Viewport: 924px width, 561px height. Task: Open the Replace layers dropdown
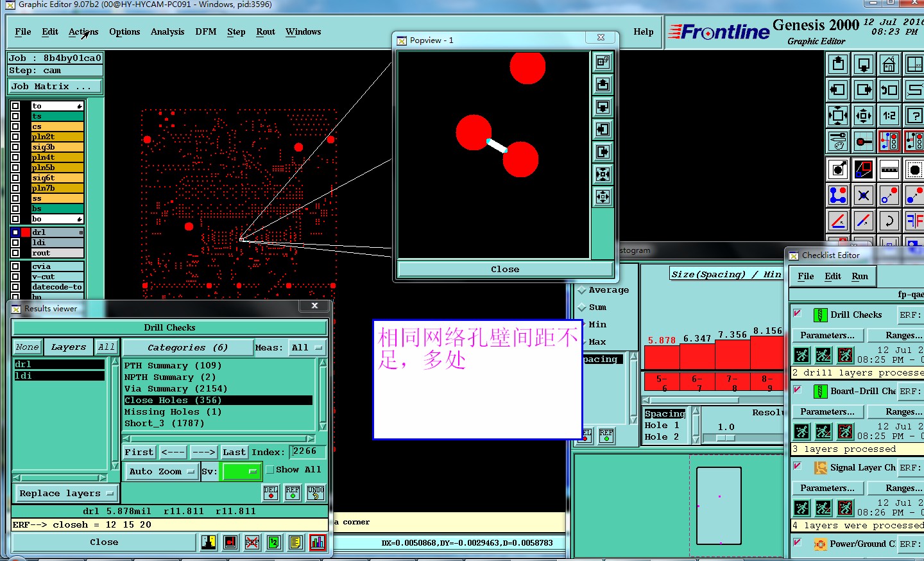pos(66,494)
